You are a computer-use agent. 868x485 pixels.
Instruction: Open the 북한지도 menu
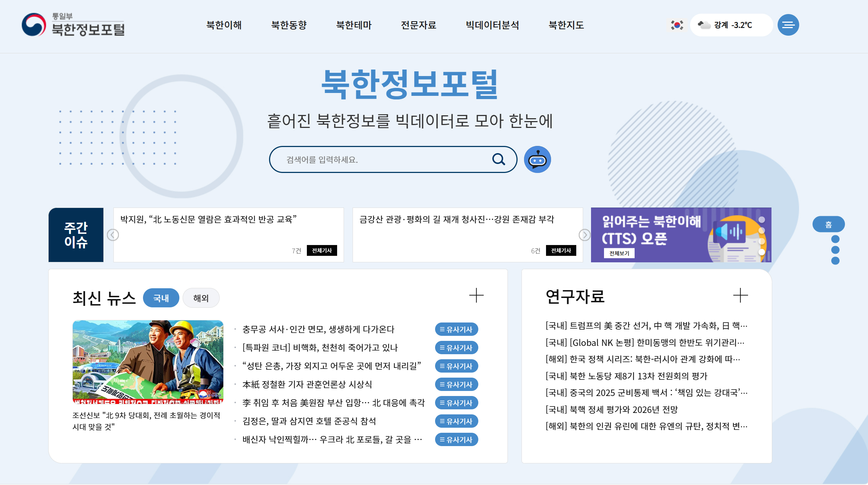click(x=566, y=25)
